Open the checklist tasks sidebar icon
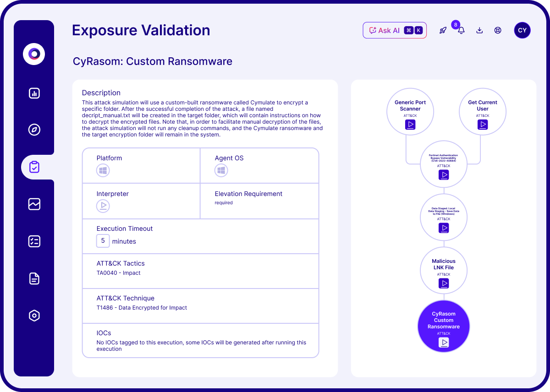Screen dimensions: 550x392 pos(34,241)
